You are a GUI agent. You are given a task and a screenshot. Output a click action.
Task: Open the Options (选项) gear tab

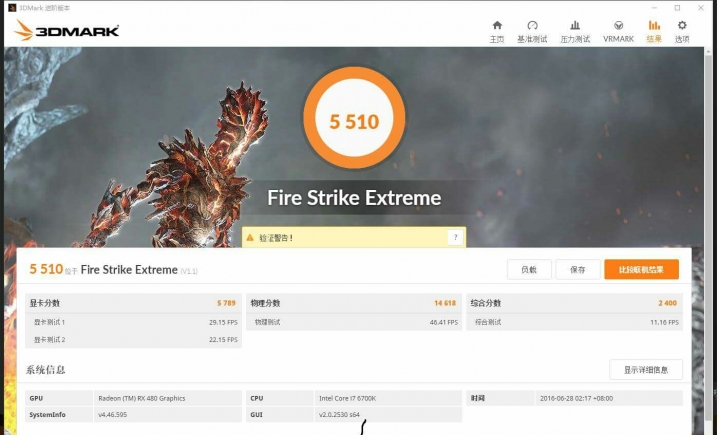pyautogui.click(x=682, y=32)
